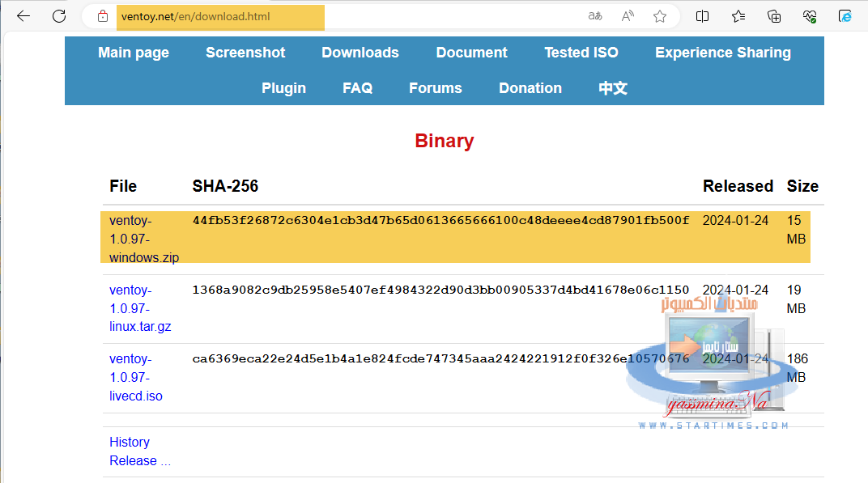Reload the page with the refresh icon

59,16
